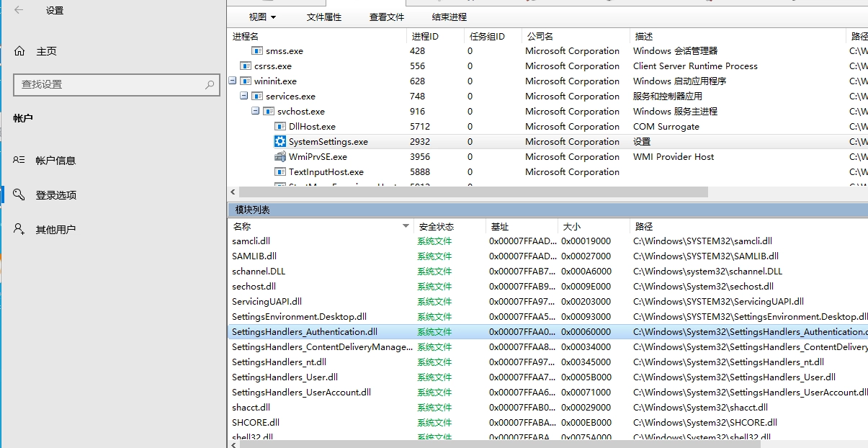The image size is (868, 448).
Task: Click the 查看文件 menu item
Action: (x=387, y=17)
